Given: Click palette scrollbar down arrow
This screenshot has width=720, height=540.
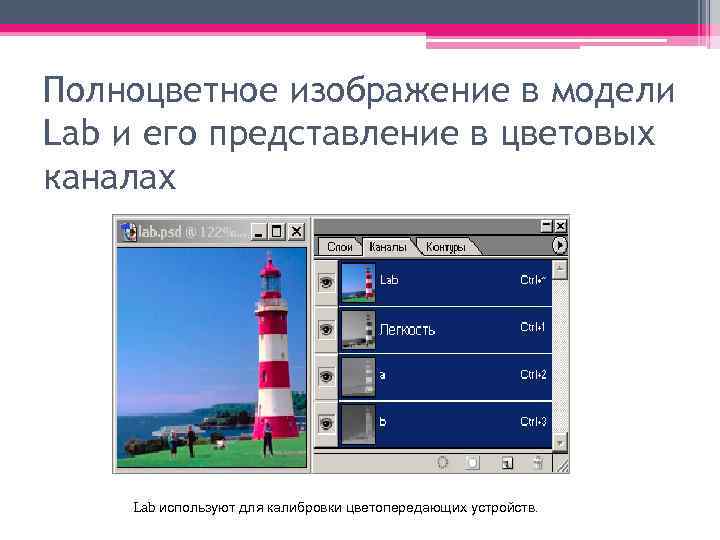Looking at the screenshot, I should click(560, 442).
